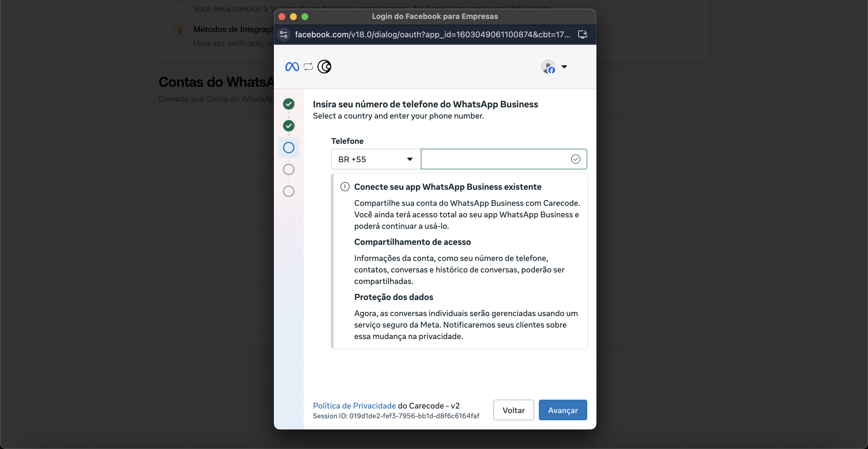Open the Política de Privacidade link
Image resolution: width=868 pixels, height=449 pixels.
(x=354, y=406)
